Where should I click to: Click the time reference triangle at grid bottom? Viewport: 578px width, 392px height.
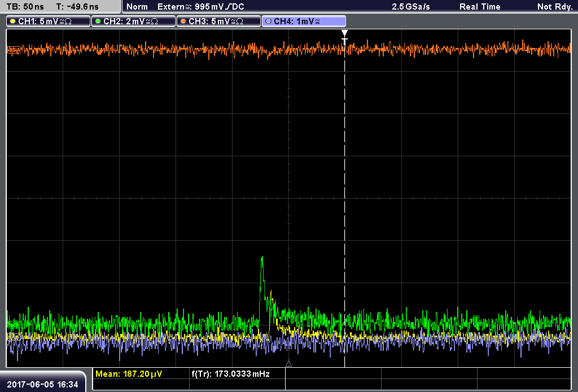pos(288,364)
